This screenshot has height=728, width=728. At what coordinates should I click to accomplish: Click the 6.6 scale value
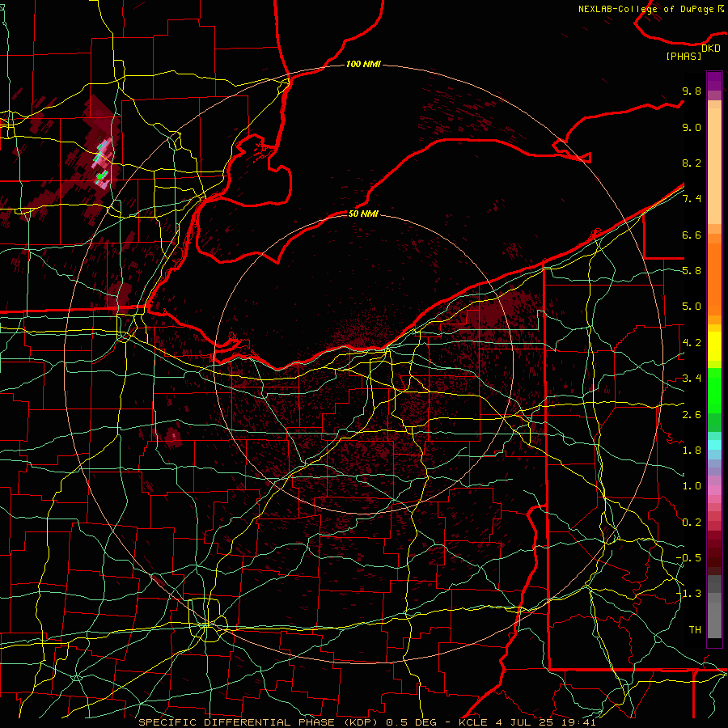pos(692,235)
